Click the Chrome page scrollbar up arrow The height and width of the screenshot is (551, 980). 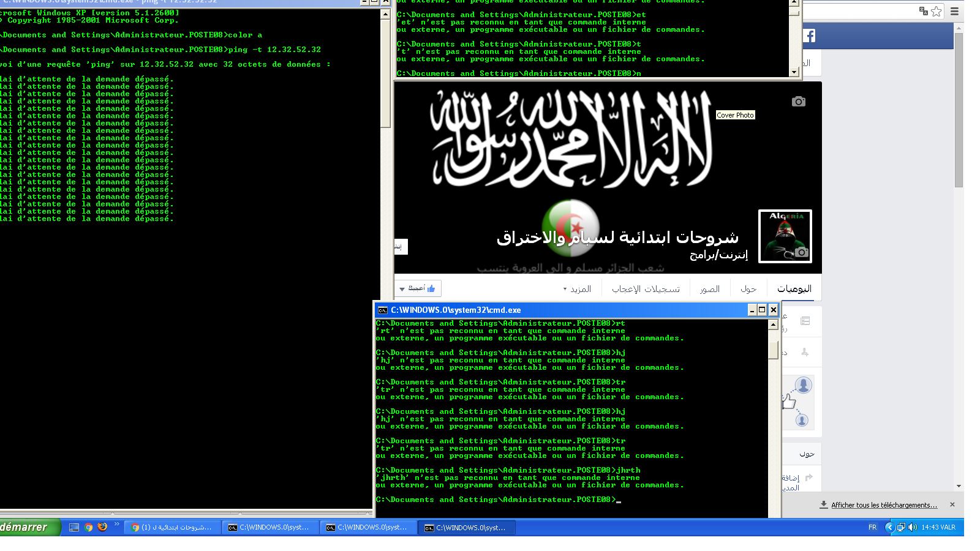coord(959,28)
